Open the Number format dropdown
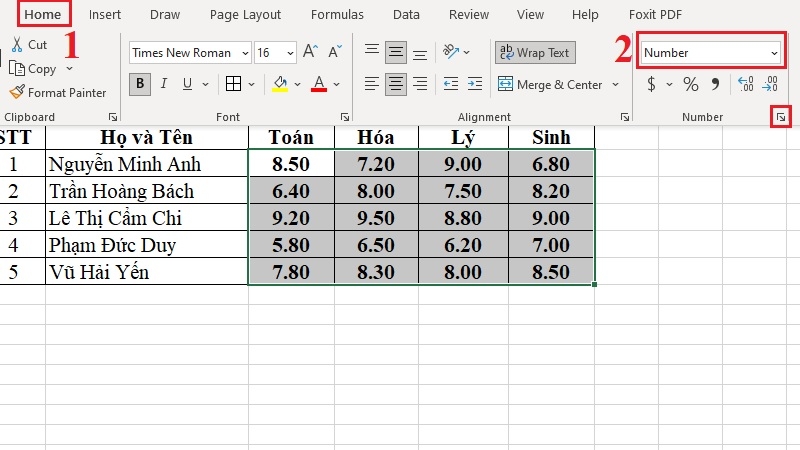800x450 pixels. (x=774, y=53)
